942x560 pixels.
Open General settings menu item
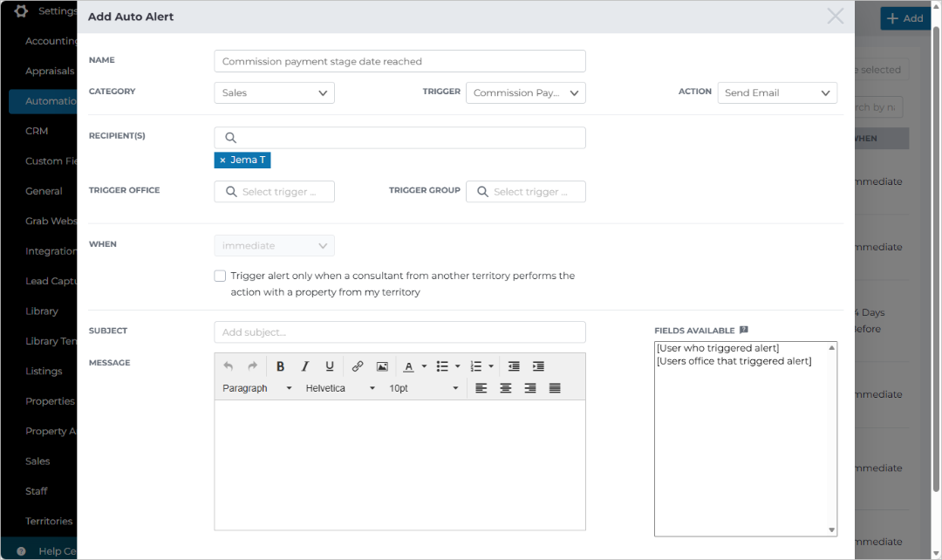pyautogui.click(x=44, y=191)
